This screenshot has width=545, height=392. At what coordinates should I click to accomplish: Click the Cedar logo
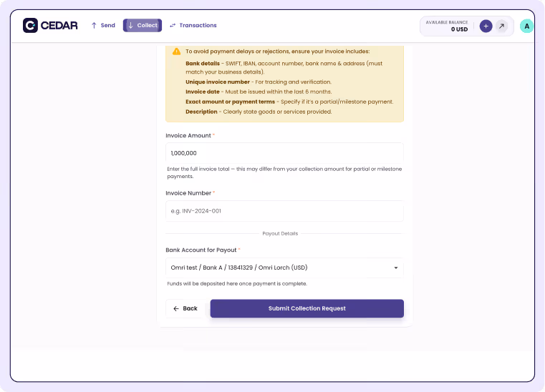pyautogui.click(x=50, y=25)
